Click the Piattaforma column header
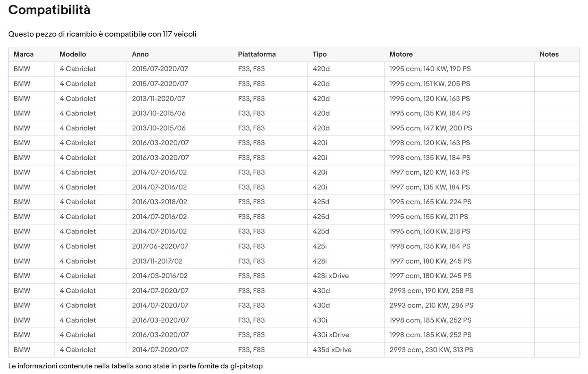This screenshot has height=374, width=588. tap(257, 54)
